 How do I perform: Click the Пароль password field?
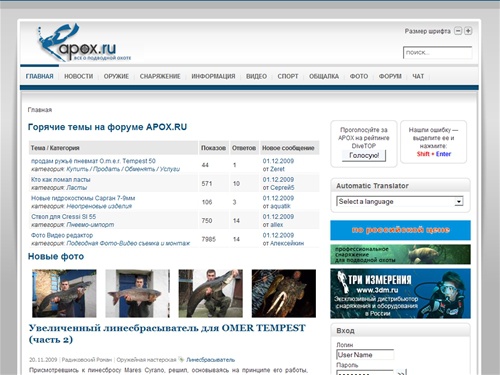click(365, 372)
